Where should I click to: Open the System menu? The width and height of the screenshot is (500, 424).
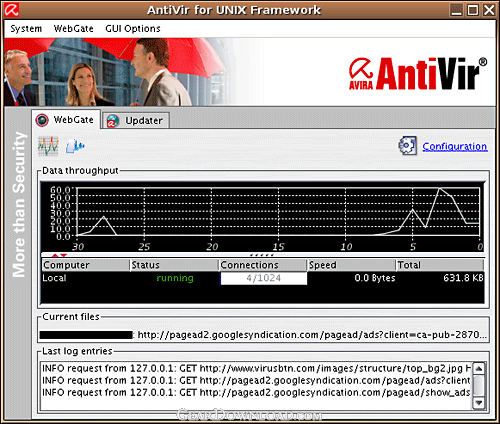click(26, 29)
